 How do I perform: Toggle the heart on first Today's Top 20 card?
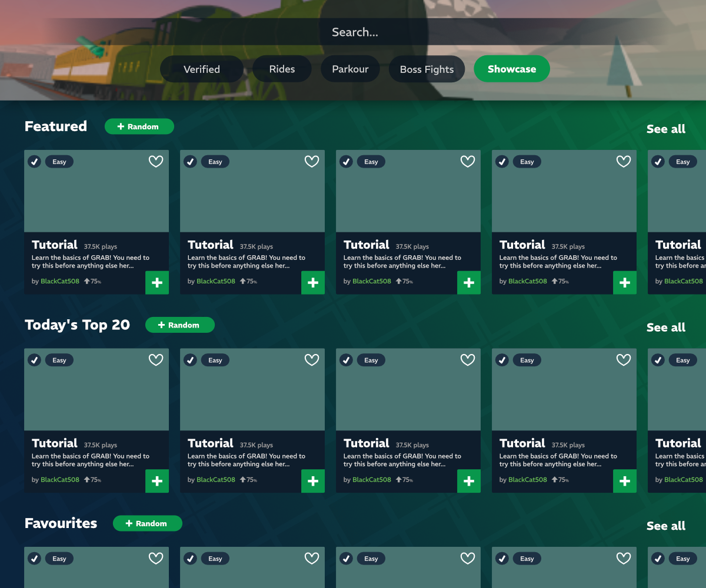point(156,360)
